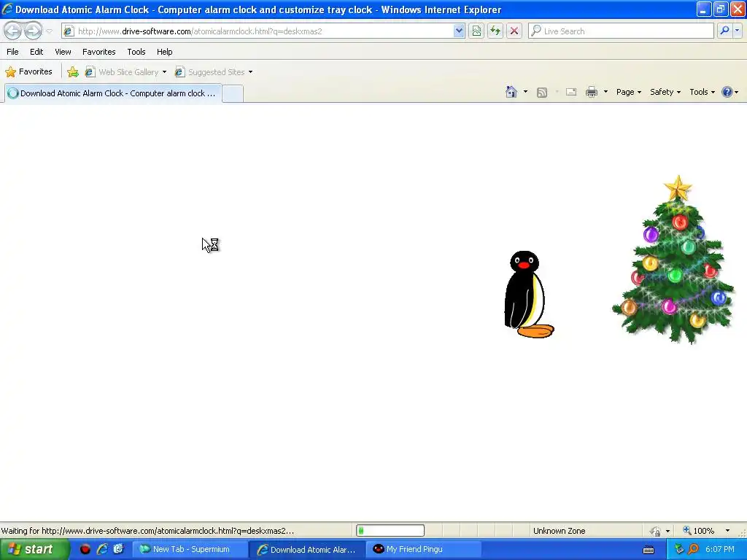The width and height of the screenshot is (747, 560).
Task: Open the search provider options dropdown
Action: point(737,31)
